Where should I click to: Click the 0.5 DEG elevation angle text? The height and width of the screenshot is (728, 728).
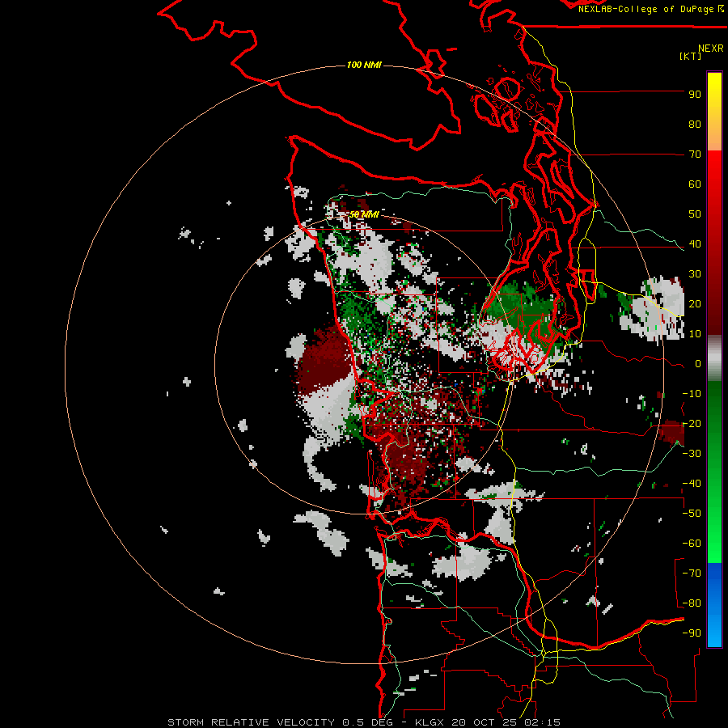point(367,722)
